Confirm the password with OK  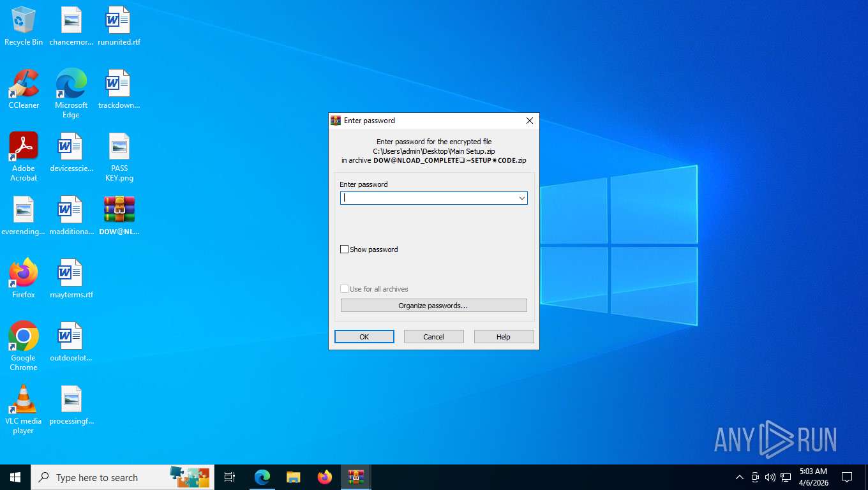[x=364, y=337]
